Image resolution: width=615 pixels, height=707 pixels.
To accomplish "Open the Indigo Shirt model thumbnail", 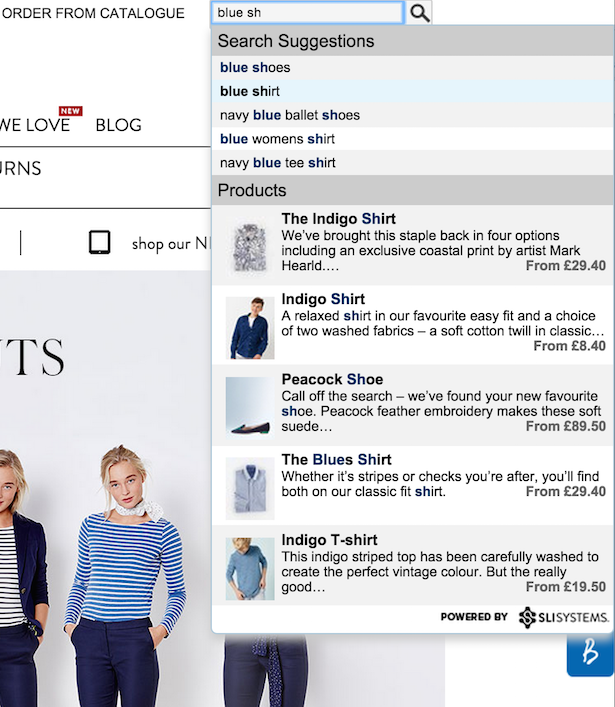I will (249, 327).
